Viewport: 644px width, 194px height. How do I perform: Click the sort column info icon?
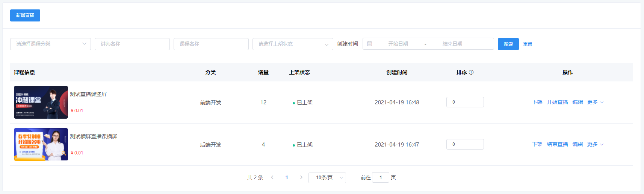(x=471, y=72)
